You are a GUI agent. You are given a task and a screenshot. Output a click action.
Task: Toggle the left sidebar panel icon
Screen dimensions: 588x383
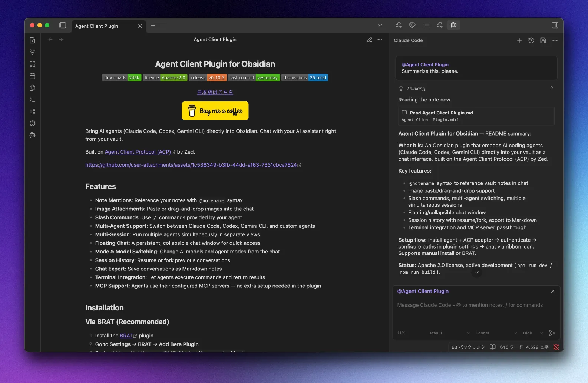tap(63, 25)
